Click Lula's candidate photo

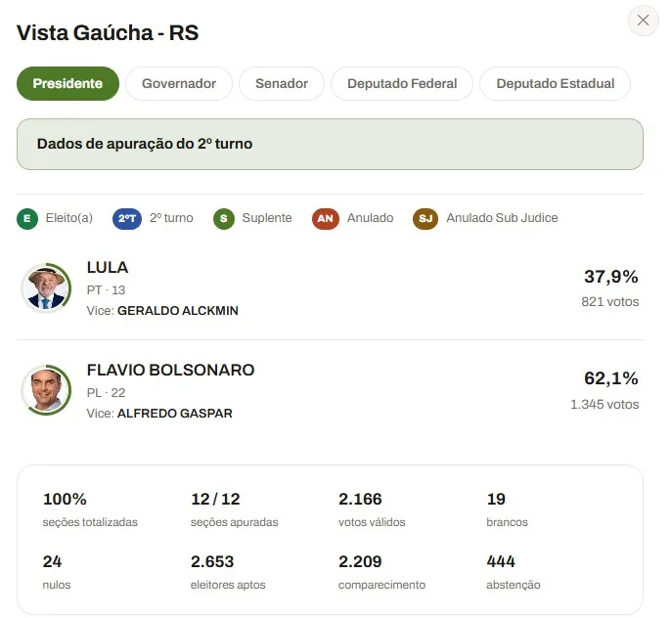tap(46, 287)
